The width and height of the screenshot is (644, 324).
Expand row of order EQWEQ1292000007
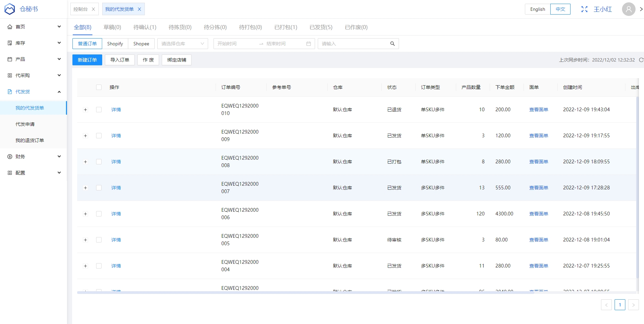coord(85,188)
